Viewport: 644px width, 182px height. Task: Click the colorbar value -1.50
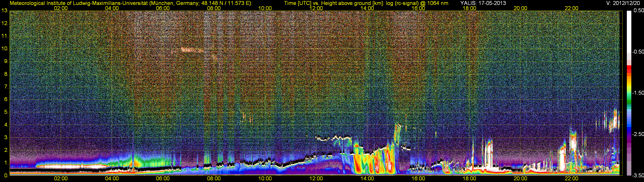pos(638,93)
